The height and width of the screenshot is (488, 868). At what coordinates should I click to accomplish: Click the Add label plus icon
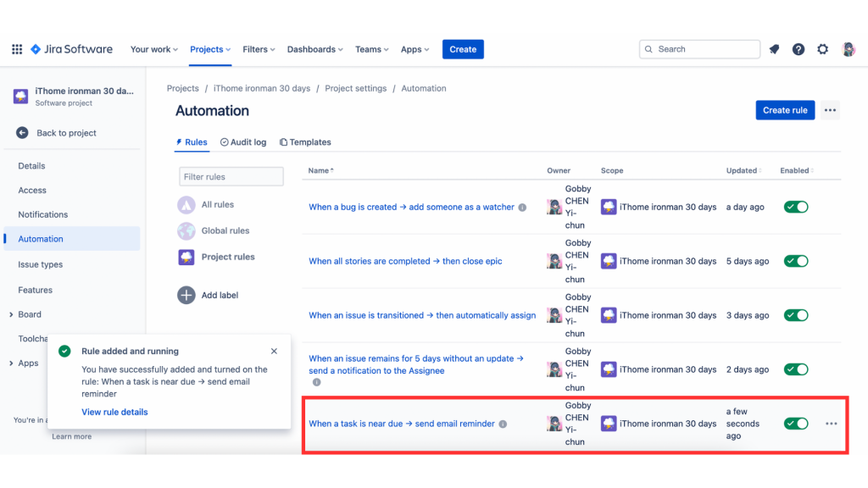point(186,295)
